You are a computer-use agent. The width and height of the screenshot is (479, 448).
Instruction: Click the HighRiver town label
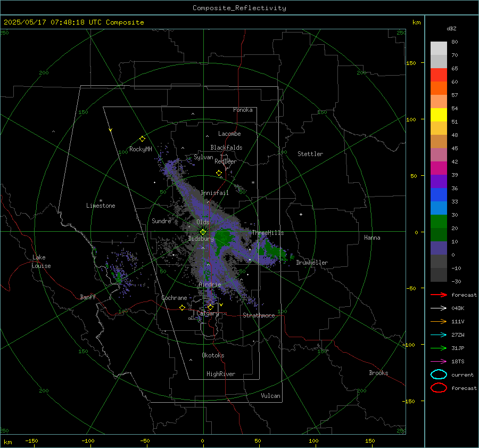[221, 374]
